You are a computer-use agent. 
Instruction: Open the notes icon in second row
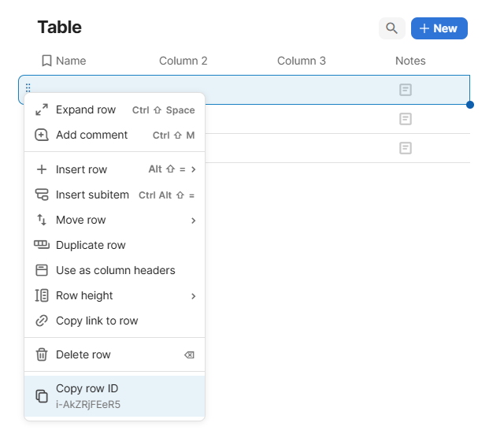[405, 119]
